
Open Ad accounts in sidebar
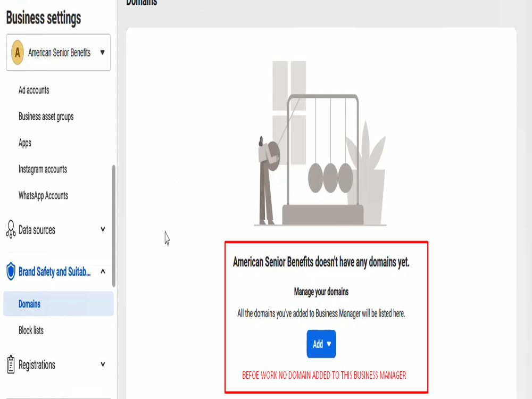coord(34,90)
